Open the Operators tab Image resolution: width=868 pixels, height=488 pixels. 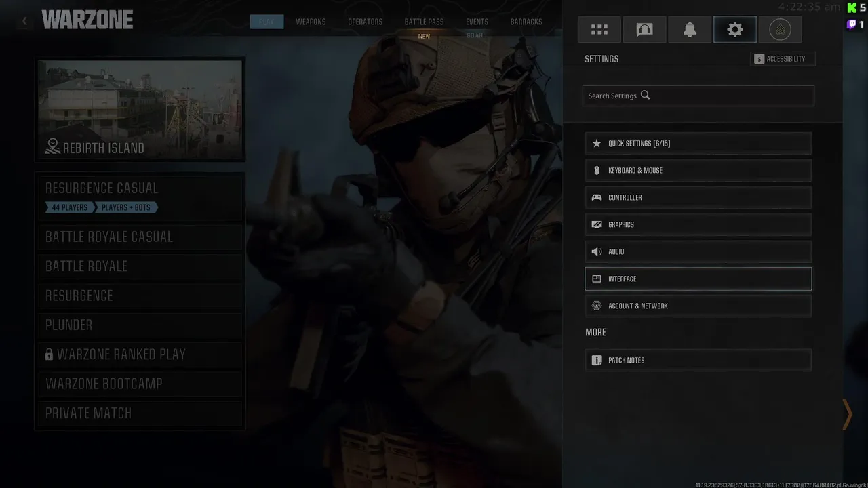click(365, 22)
